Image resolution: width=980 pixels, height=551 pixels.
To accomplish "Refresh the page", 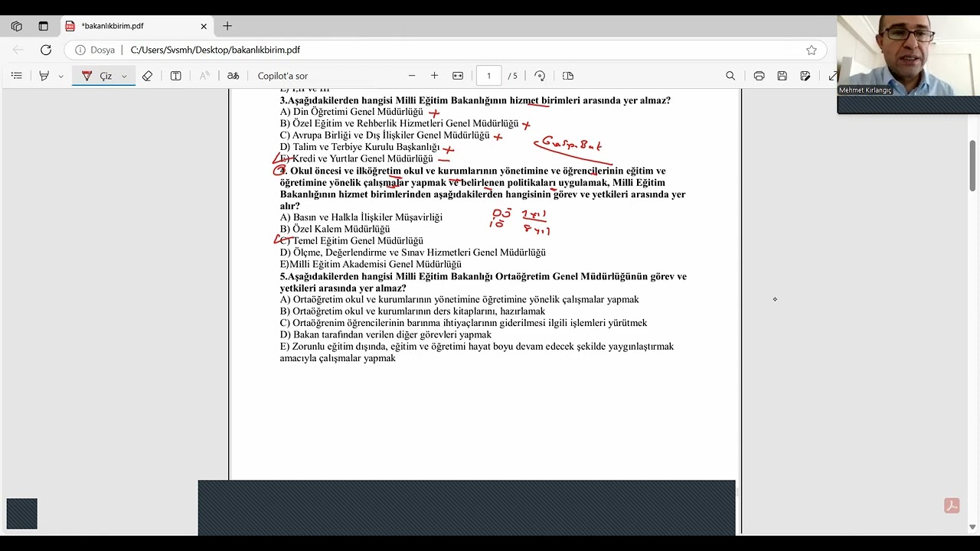I will coord(46,50).
